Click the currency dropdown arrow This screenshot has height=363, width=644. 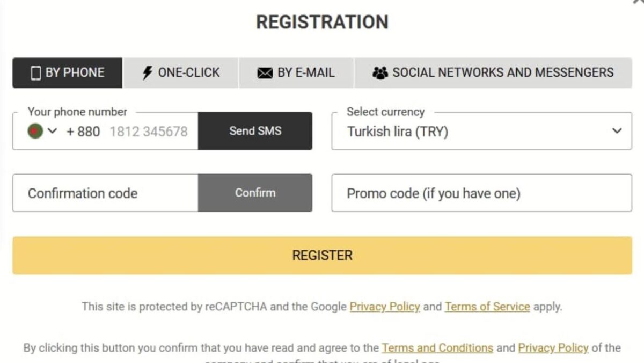pyautogui.click(x=617, y=131)
